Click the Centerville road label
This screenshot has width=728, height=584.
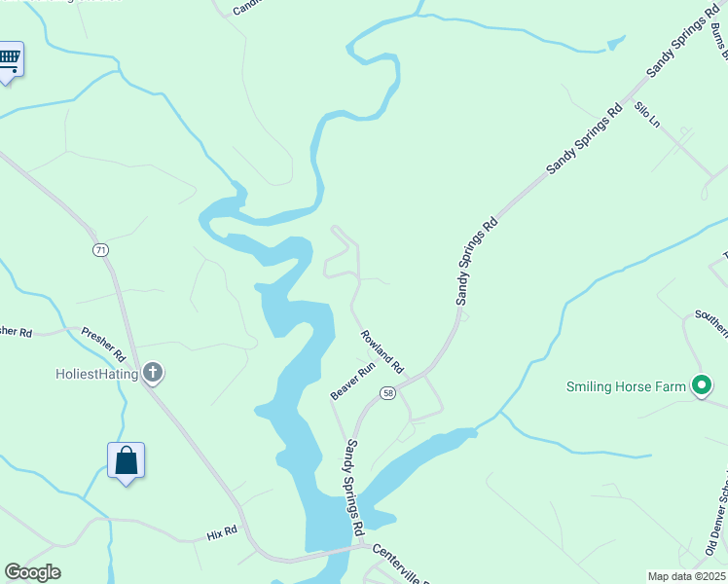[x=397, y=564]
